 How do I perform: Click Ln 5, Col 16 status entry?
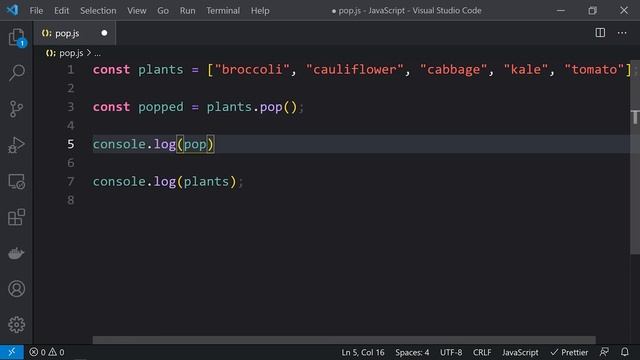pos(362,352)
